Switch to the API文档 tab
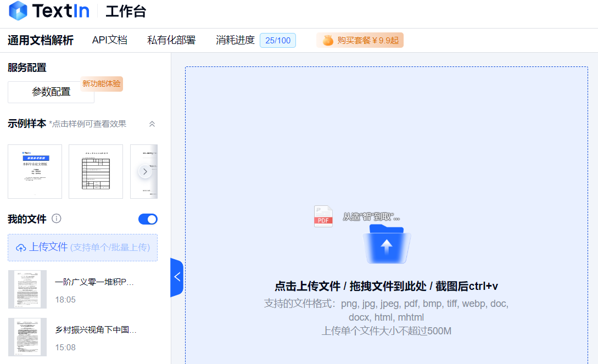The width and height of the screenshot is (598, 364). pyautogui.click(x=110, y=40)
